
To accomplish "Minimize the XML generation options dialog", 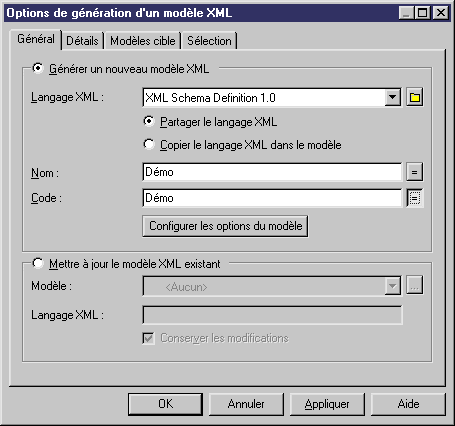I will pos(406,13).
